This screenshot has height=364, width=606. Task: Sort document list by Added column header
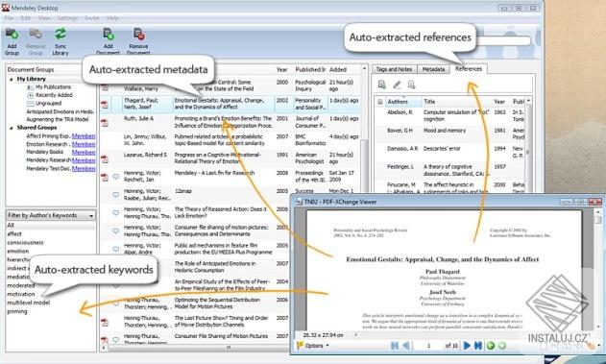coord(338,69)
